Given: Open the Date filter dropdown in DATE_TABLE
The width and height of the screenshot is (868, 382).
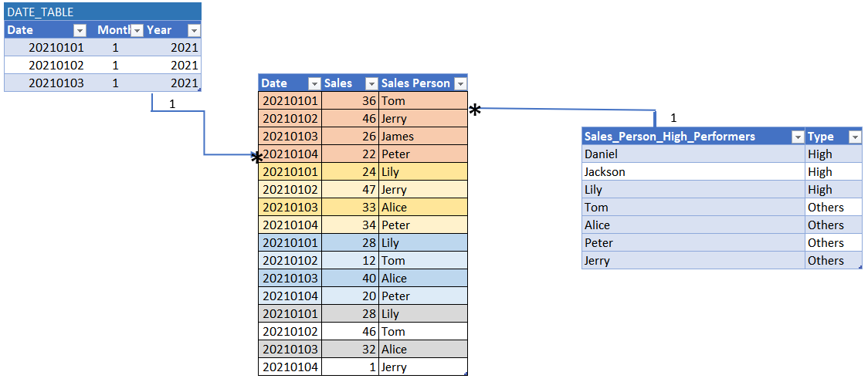Looking at the screenshot, I should click(x=80, y=30).
